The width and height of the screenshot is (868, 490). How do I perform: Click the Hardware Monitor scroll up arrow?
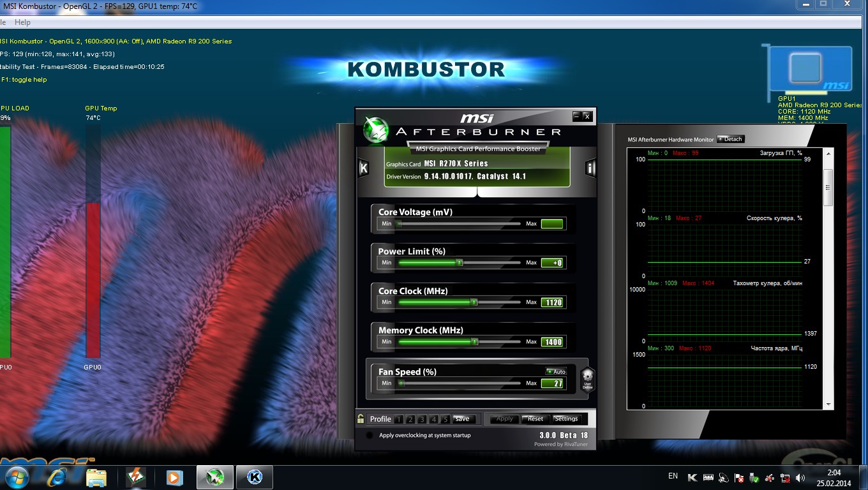pyautogui.click(x=828, y=154)
